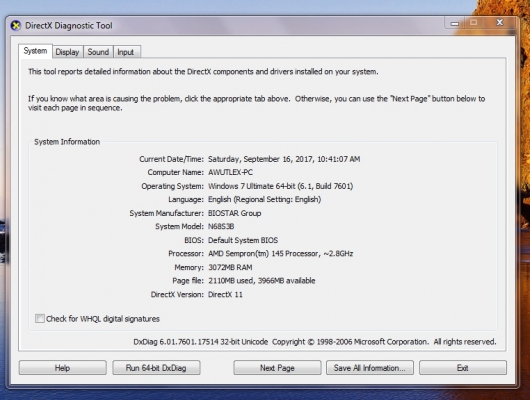Screen dimensions: 530x400
Task: Minimize the DirectX Diagnostic Tool window
Action: pos(455,23)
